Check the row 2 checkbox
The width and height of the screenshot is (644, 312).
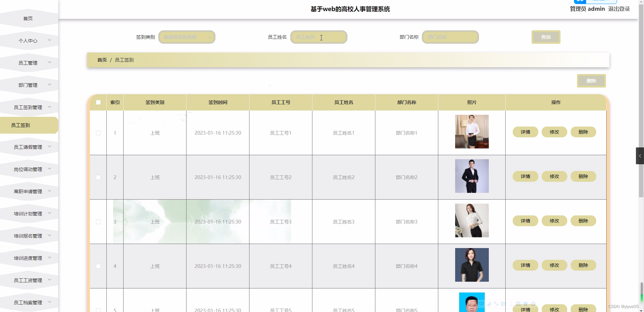pos(98,177)
